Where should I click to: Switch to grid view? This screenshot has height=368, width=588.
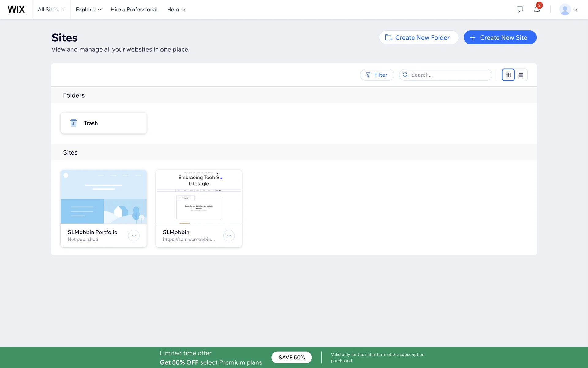508,75
